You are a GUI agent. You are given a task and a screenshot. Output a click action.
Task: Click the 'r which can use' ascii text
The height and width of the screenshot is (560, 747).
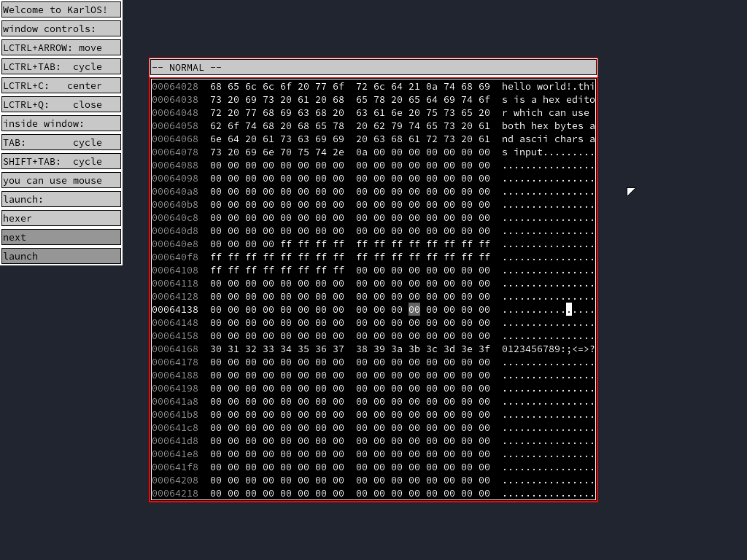click(546, 113)
